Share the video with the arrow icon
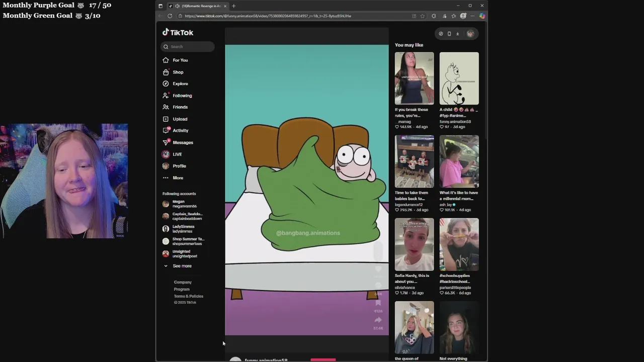The image size is (644, 362). [x=378, y=320]
